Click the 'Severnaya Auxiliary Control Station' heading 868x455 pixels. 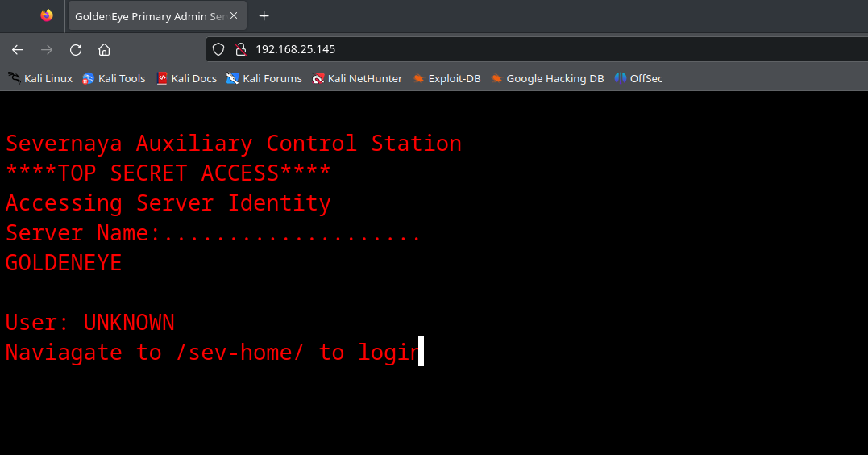234,144
